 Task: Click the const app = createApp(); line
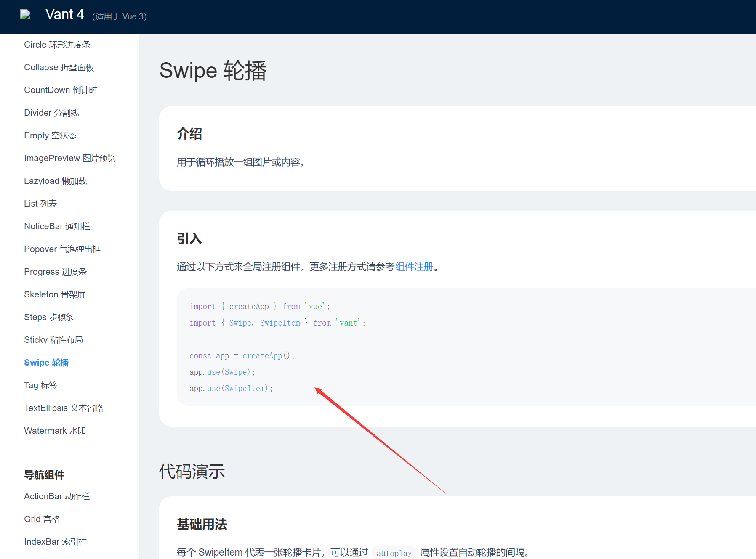point(242,356)
